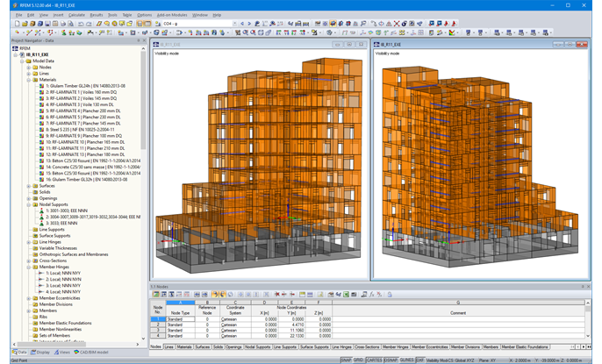Open the load case CO4 - g dropdown
The image size is (602, 364).
pos(234,24)
